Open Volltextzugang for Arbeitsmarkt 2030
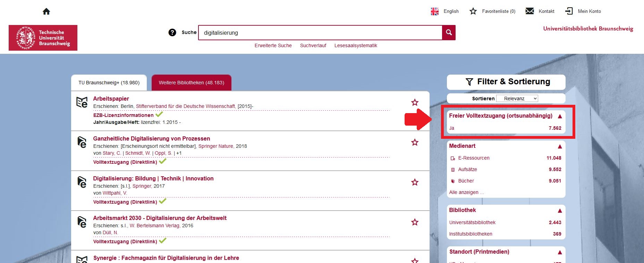Screen dimensions: 644x263 [x=125, y=241]
